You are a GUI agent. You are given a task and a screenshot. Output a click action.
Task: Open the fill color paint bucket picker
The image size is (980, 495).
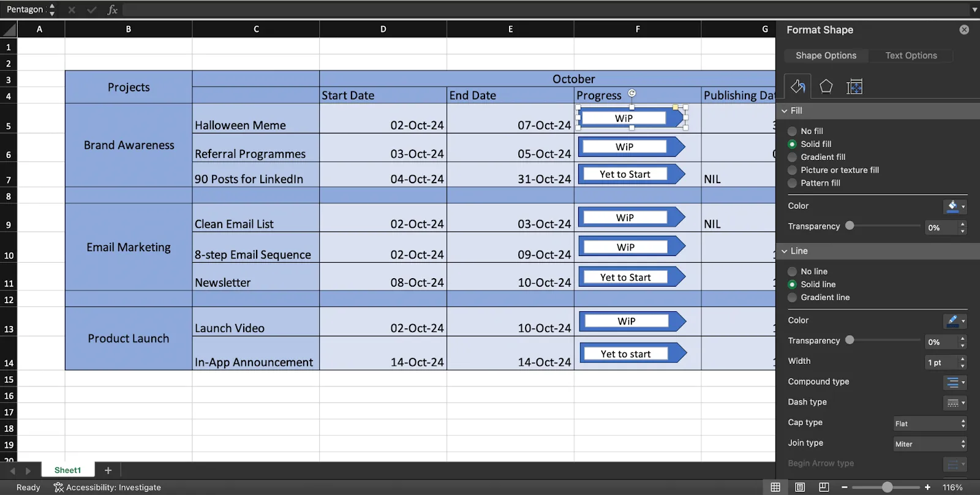pos(955,206)
